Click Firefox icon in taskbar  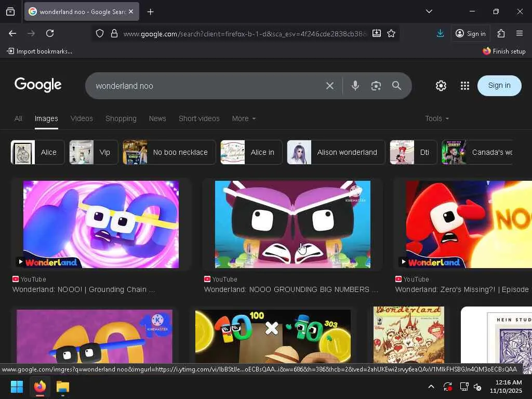(39, 387)
